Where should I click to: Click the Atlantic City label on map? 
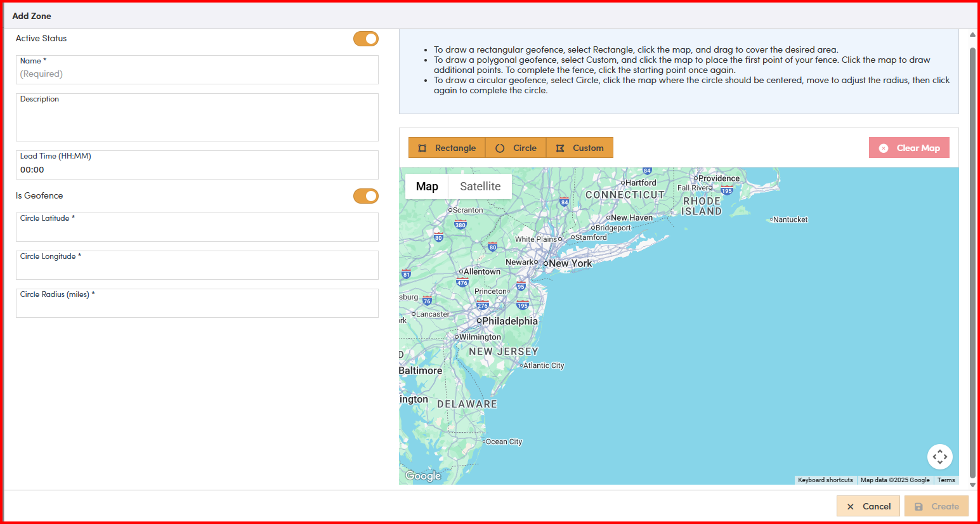(544, 365)
